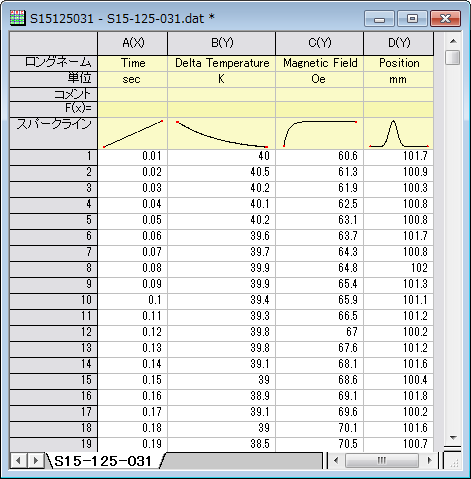Click the Time column sparkline graph
The width and height of the screenshot is (471, 479).
point(133,133)
